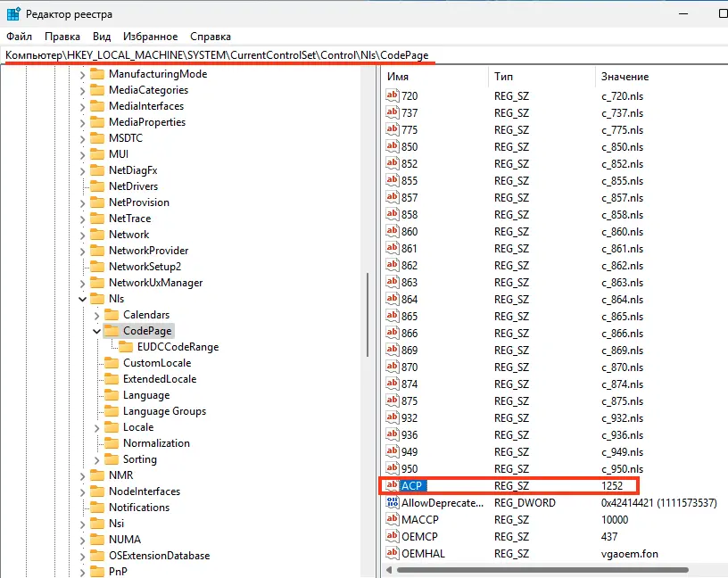Collapse the Nls key

pyautogui.click(x=82, y=299)
